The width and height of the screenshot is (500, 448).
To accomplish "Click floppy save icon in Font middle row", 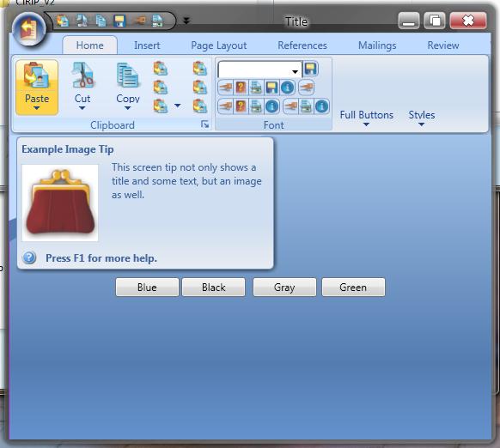I will [271, 88].
